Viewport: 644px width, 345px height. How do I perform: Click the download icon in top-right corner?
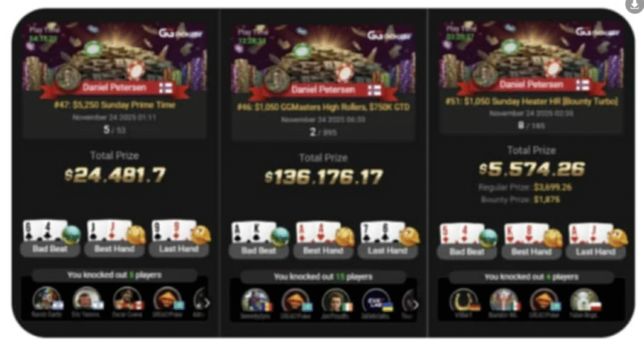635,5
